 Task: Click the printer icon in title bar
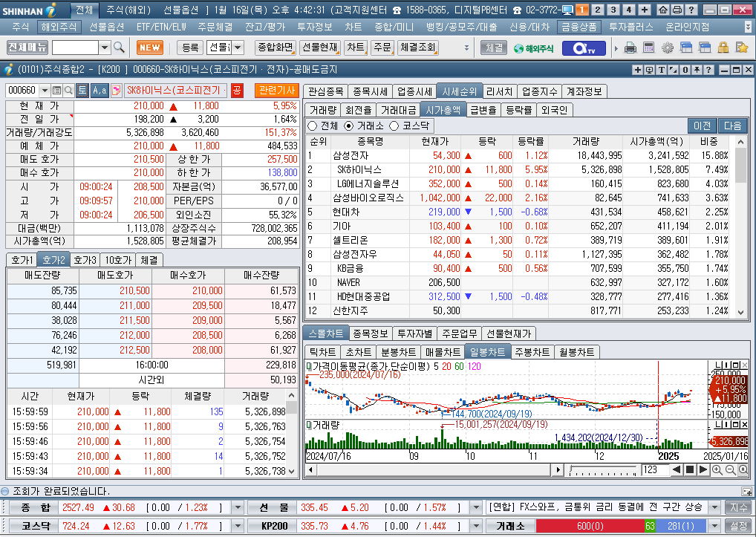click(677, 10)
